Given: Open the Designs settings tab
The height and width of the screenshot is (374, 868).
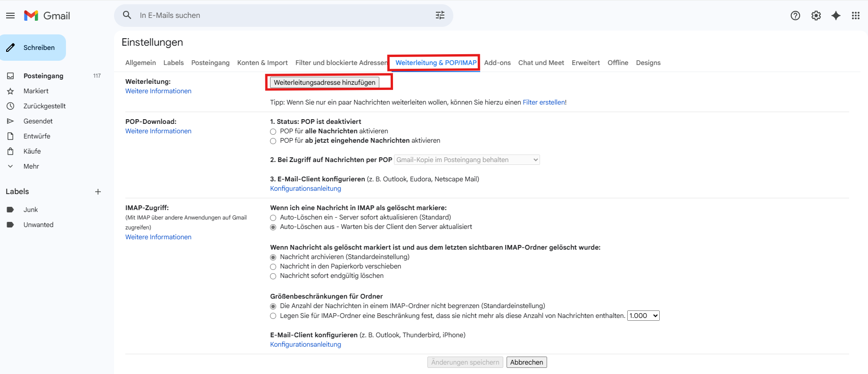Looking at the screenshot, I should coord(648,63).
